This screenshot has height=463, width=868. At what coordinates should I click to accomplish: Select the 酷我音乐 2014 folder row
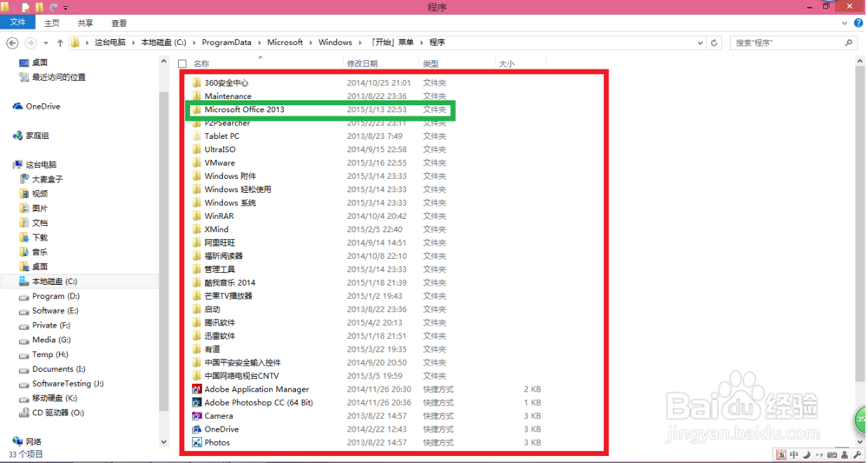pyautogui.click(x=365, y=282)
